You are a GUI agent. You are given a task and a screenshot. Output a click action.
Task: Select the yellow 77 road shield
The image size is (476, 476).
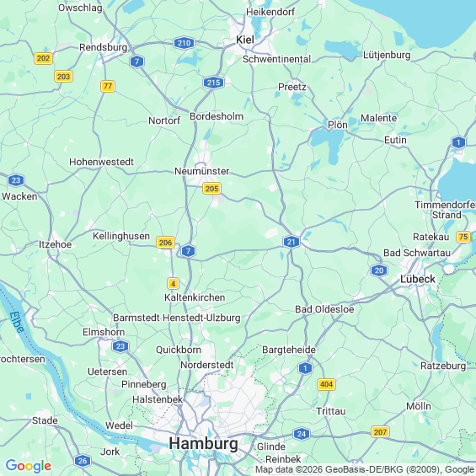coord(108,86)
